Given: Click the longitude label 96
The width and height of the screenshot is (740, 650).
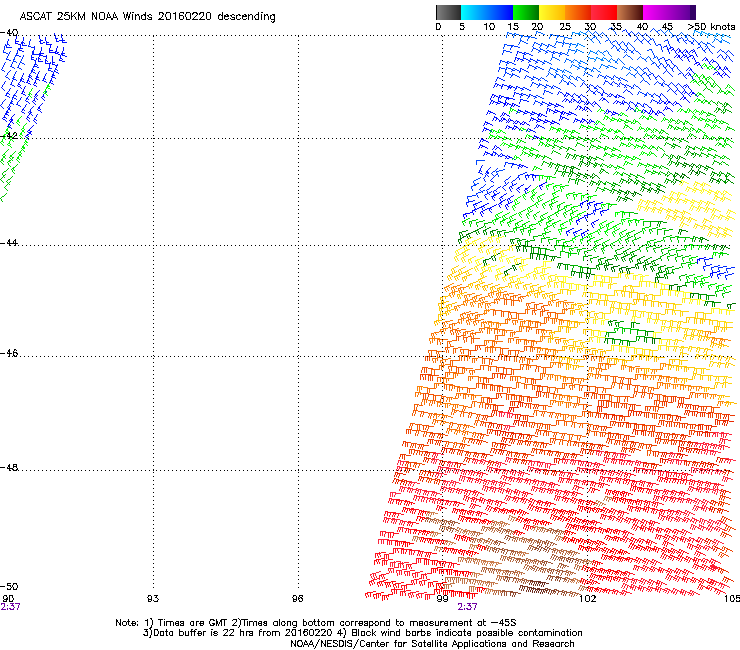Looking at the screenshot, I should click(297, 599).
